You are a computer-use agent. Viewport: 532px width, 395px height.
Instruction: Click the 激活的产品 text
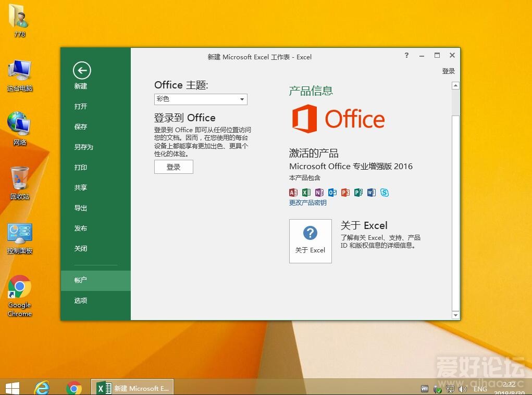click(314, 153)
